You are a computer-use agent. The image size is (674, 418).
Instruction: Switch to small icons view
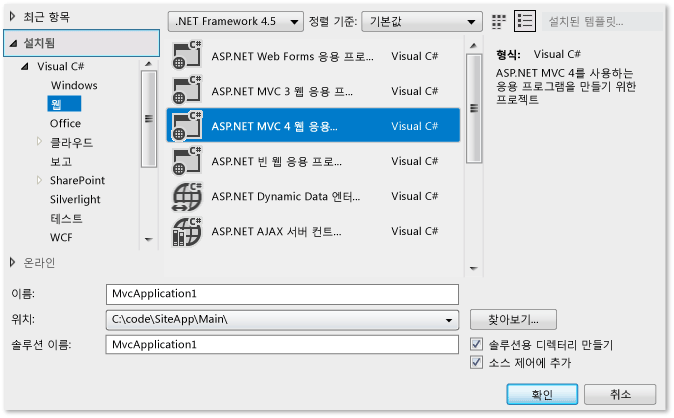(499, 21)
